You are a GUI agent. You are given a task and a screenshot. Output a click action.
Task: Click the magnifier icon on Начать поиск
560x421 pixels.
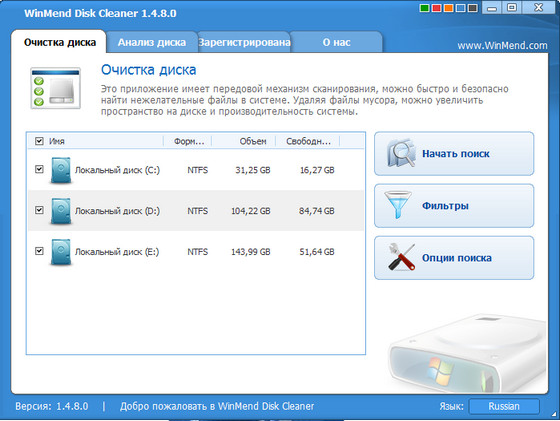pos(401,154)
